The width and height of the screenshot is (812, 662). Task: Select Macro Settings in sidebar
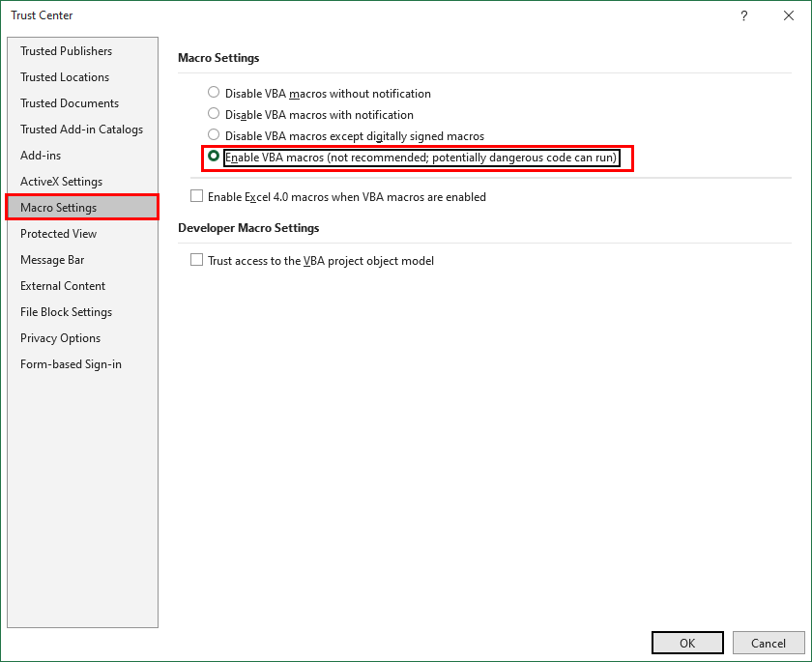coord(82,208)
